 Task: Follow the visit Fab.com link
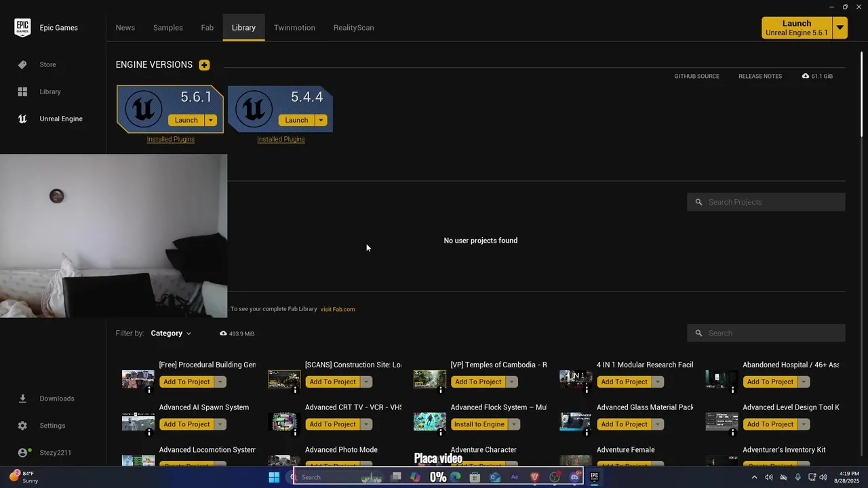(338, 309)
